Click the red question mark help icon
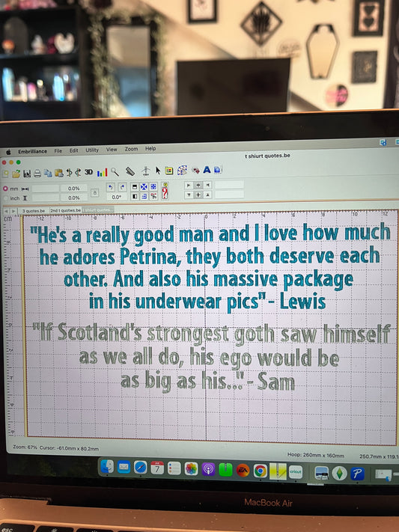The image size is (399, 532). click(x=165, y=191)
